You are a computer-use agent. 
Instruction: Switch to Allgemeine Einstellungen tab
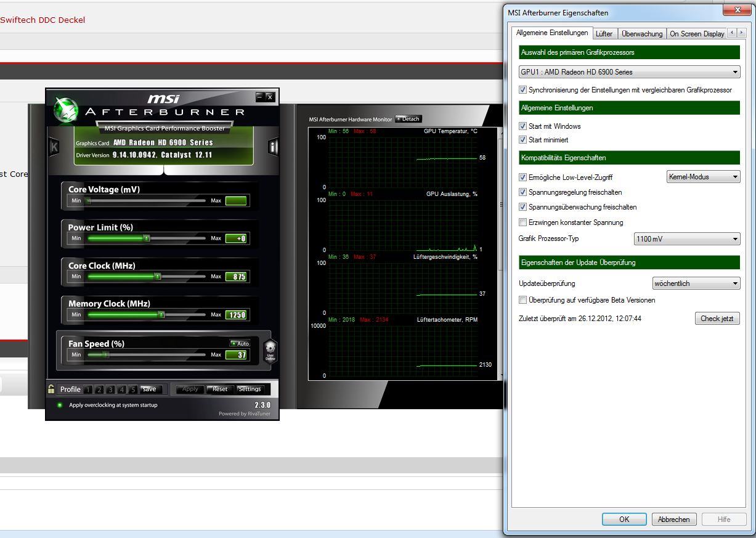(x=552, y=33)
